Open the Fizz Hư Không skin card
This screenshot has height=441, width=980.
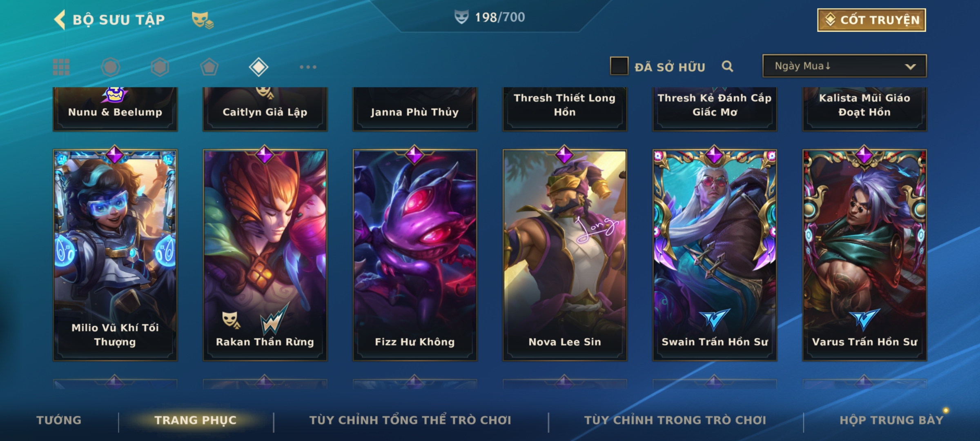(415, 255)
